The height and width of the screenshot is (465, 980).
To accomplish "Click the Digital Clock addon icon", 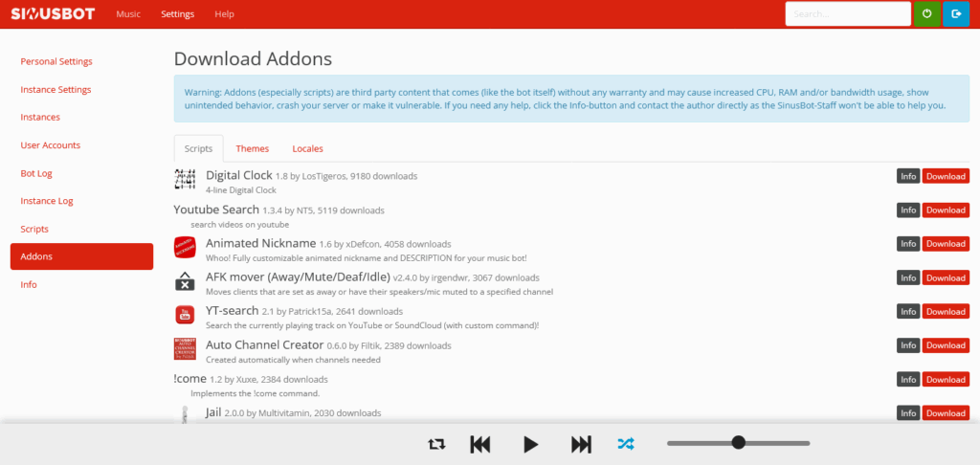I will (x=185, y=179).
